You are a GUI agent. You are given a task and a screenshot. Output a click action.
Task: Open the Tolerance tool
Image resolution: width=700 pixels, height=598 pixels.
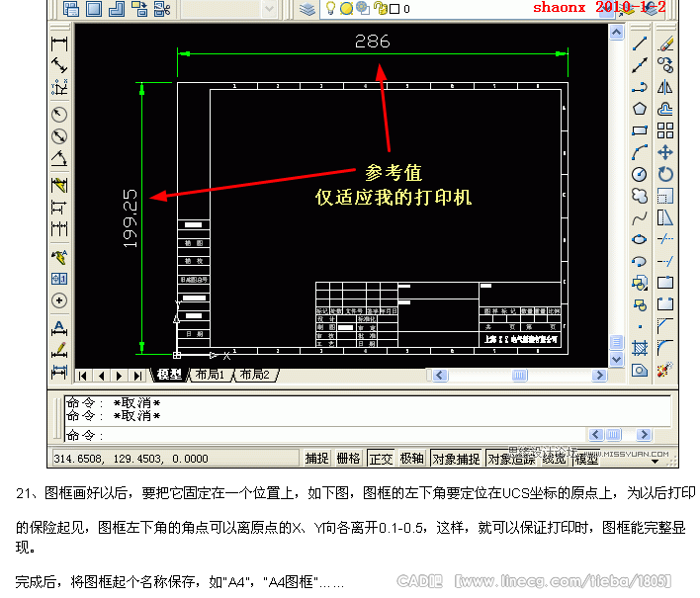(59, 279)
